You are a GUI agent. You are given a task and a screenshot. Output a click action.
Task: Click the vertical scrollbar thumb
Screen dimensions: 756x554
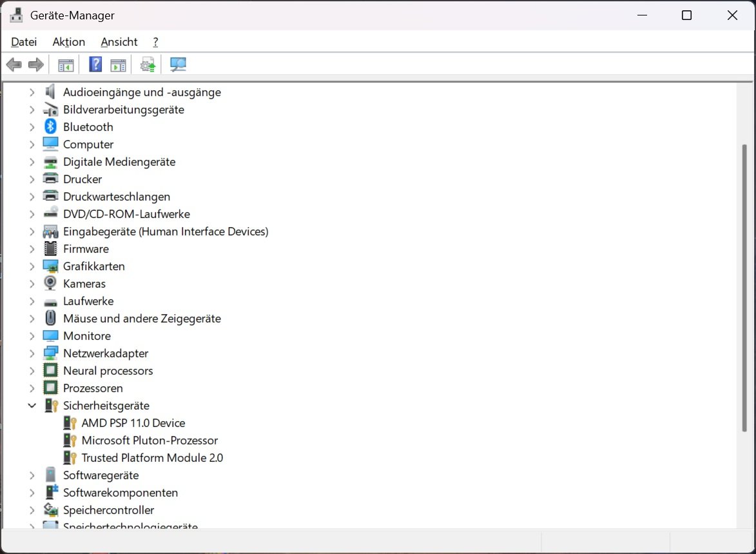click(x=744, y=288)
